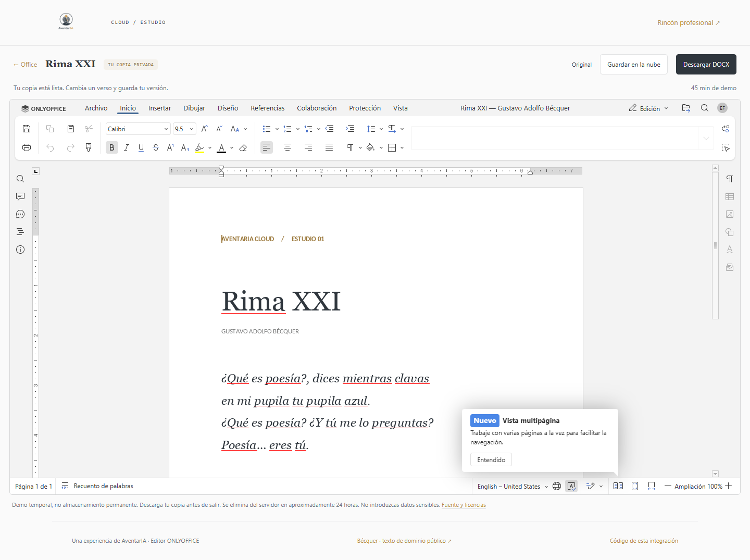Toggle left alignment button

click(x=267, y=147)
